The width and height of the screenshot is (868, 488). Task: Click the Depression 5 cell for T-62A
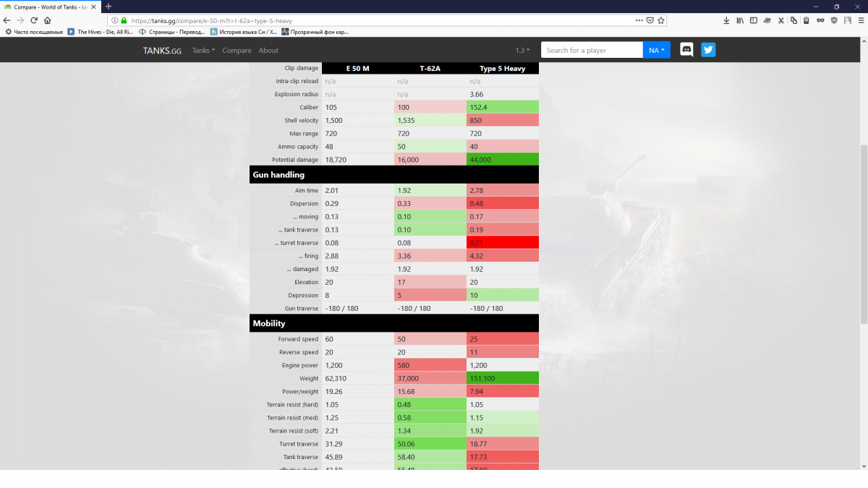point(430,295)
